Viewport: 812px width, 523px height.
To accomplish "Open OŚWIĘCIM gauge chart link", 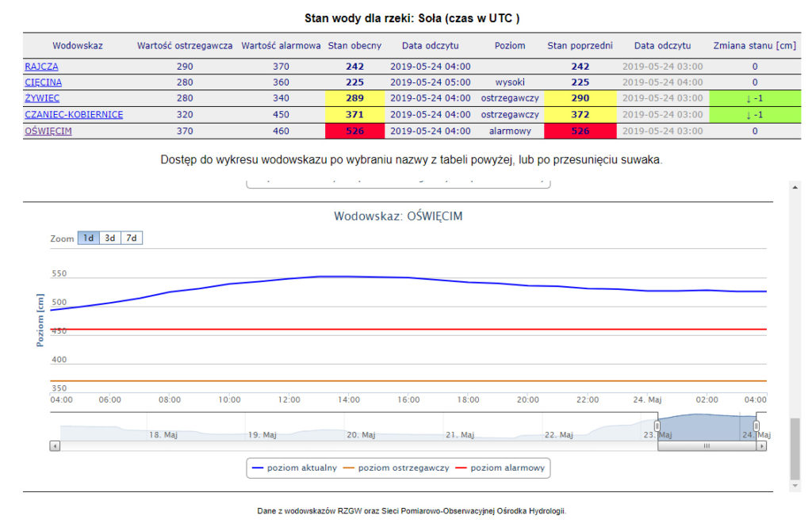I will [48, 131].
